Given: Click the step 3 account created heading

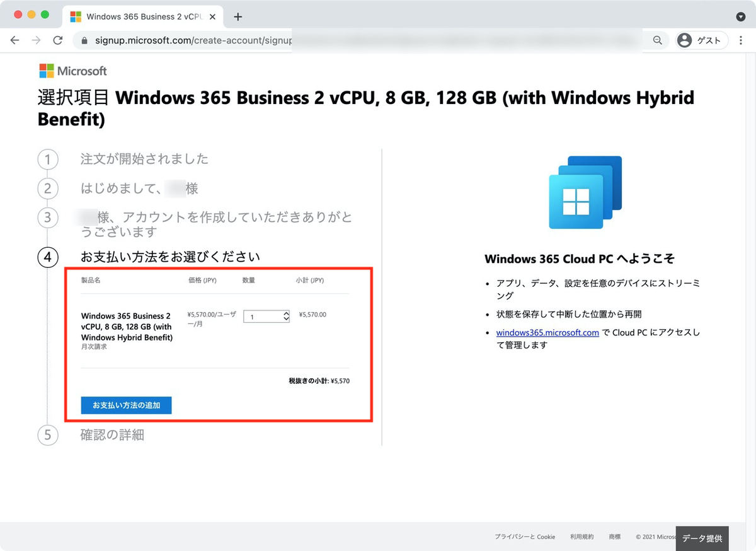Looking at the screenshot, I should [217, 224].
